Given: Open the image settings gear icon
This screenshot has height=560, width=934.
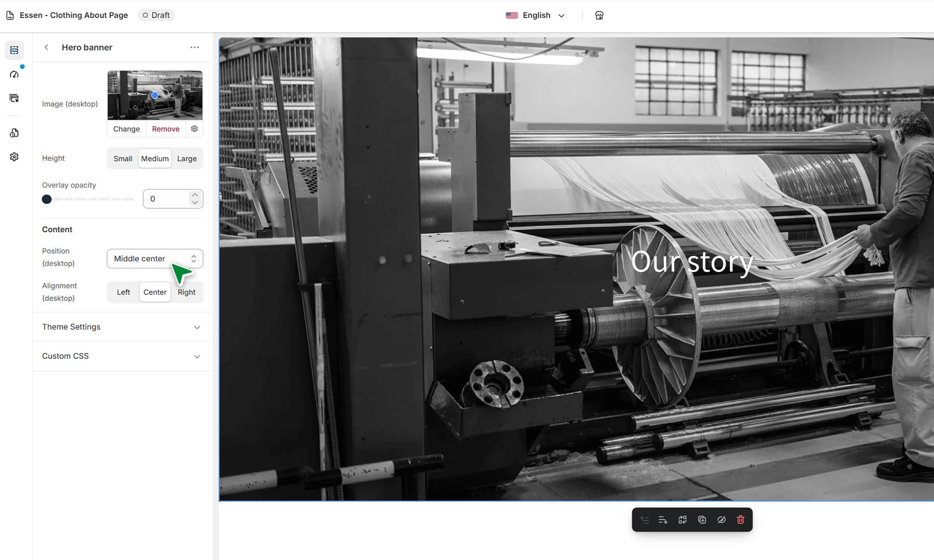Looking at the screenshot, I should (194, 129).
